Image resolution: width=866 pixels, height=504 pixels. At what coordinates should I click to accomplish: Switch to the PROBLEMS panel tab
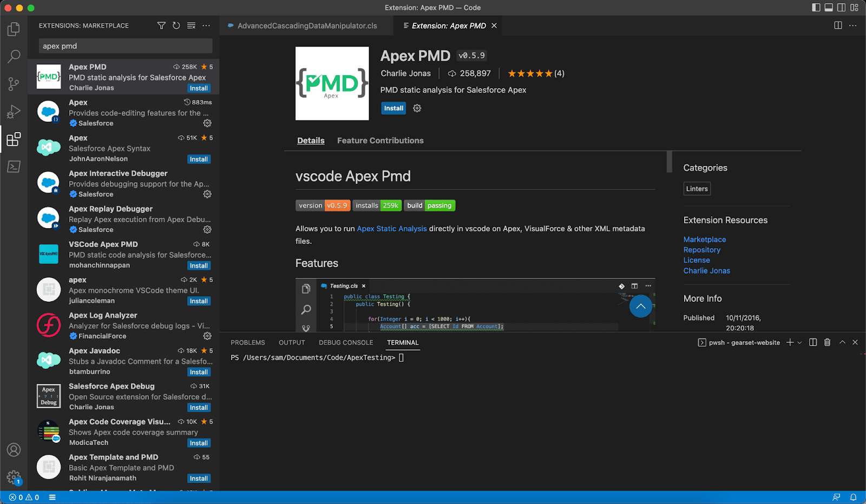(247, 343)
